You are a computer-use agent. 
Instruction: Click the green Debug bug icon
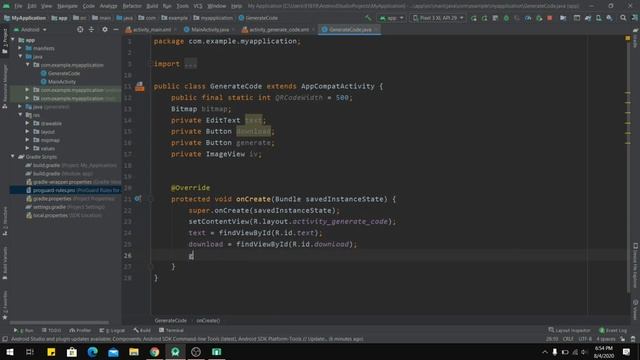point(506,18)
